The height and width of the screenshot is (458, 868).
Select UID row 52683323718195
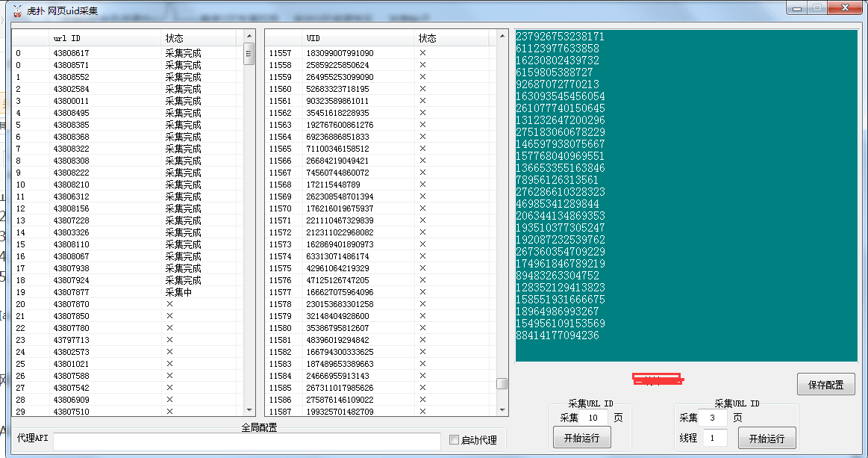(380, 89)
